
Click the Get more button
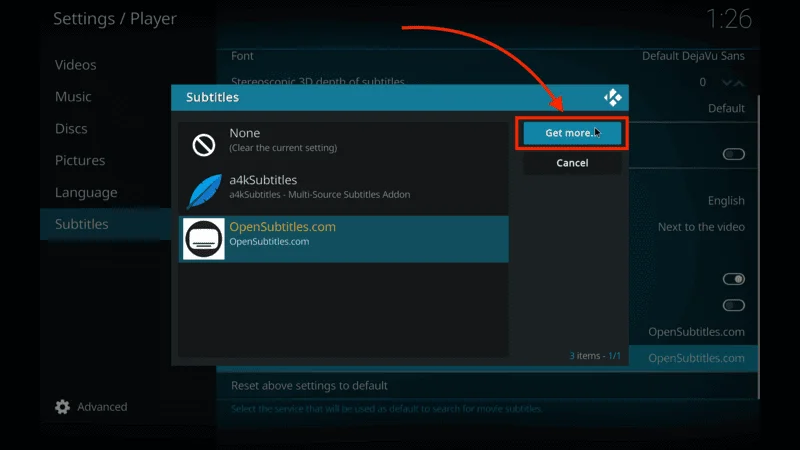572,133
